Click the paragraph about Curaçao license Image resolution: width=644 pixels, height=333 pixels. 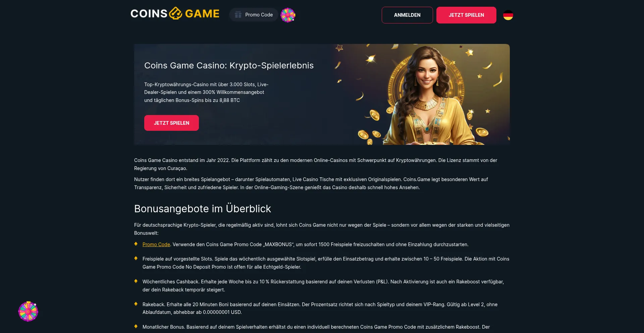pos(316,164)
